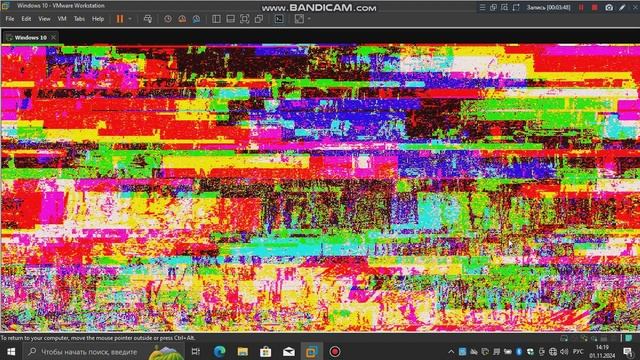Image resolution: width=640 pixels, height=360 pixels.
Task: Click the Send Ctrl+Alt+Del toolbar icon
Action: point(148,19)
